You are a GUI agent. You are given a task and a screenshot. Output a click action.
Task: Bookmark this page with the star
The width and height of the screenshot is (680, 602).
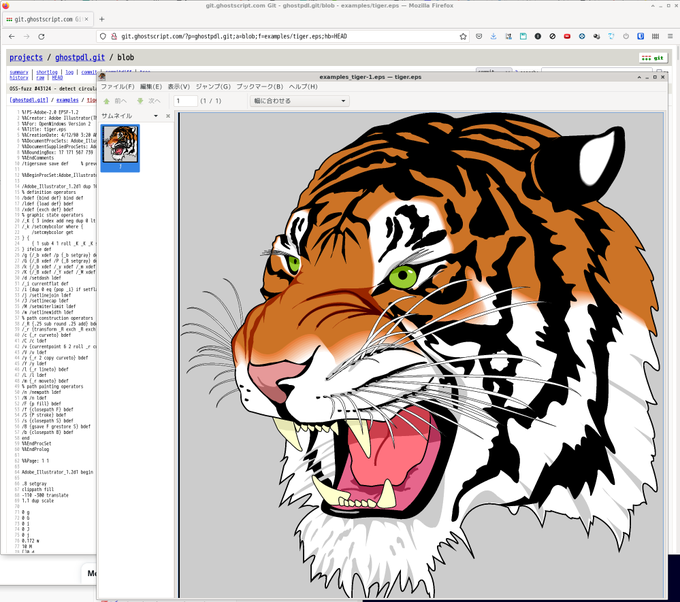pos(463,36)
